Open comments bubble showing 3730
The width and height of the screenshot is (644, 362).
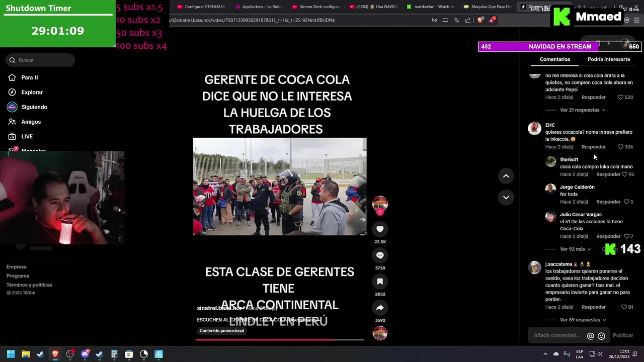[x=380, y=255]
